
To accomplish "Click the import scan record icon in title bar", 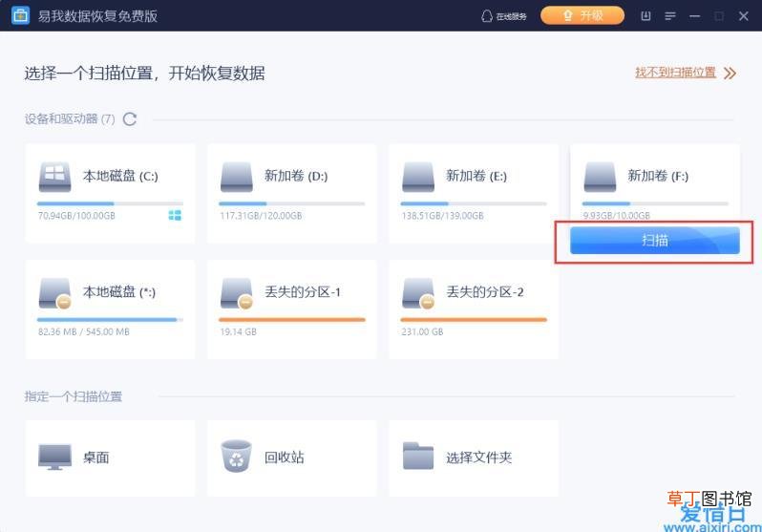I will coord(646,16).
